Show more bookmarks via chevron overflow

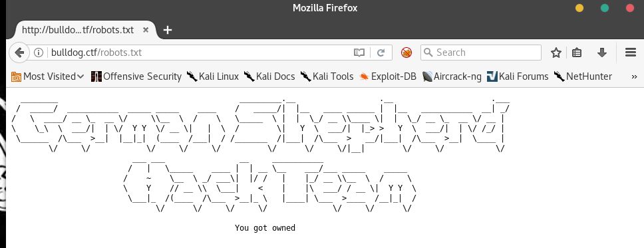tap(634, 76)
